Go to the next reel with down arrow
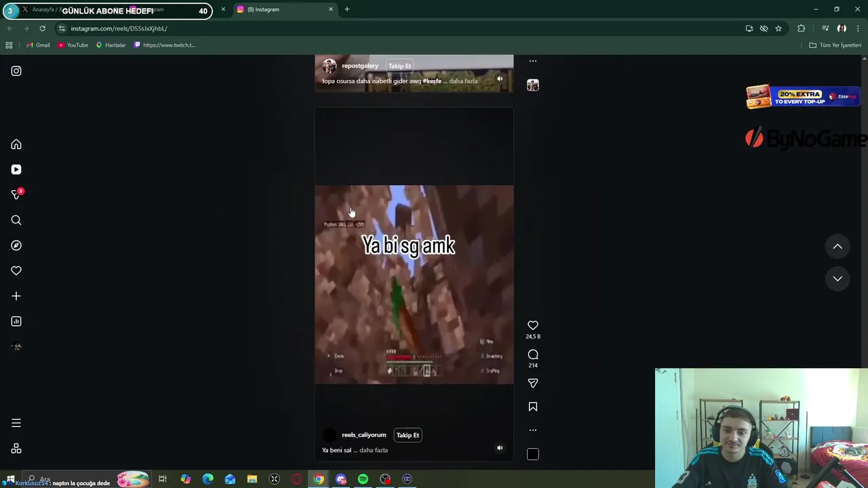 click(x=837, y=279)
